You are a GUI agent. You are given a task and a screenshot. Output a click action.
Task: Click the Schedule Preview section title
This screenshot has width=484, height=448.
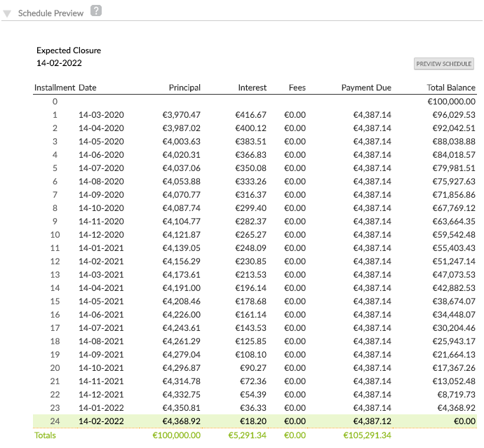(51, 13)
